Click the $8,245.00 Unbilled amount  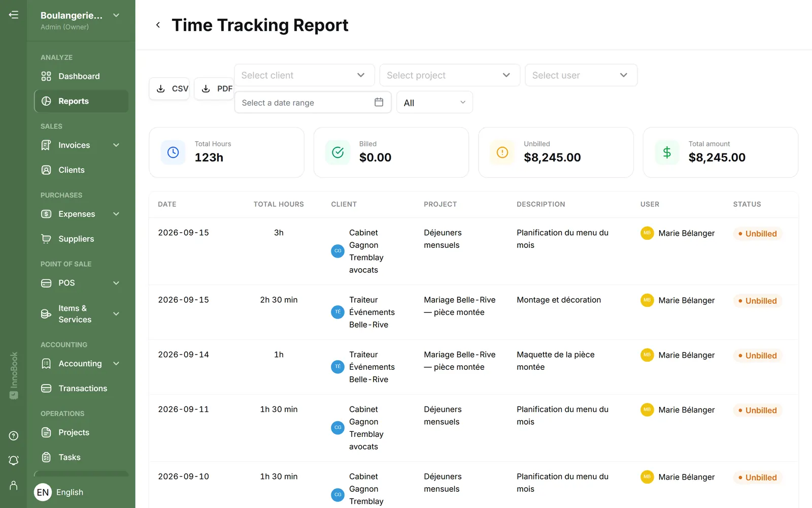pos(552,157)
